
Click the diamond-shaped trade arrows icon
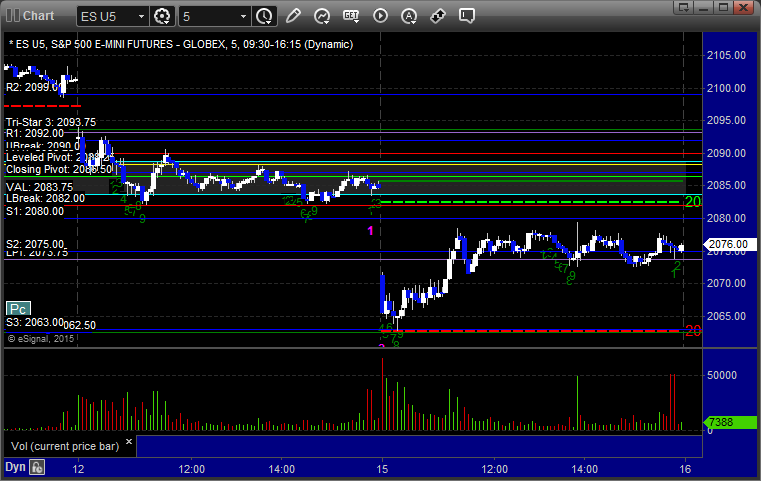tap(438, 16)
